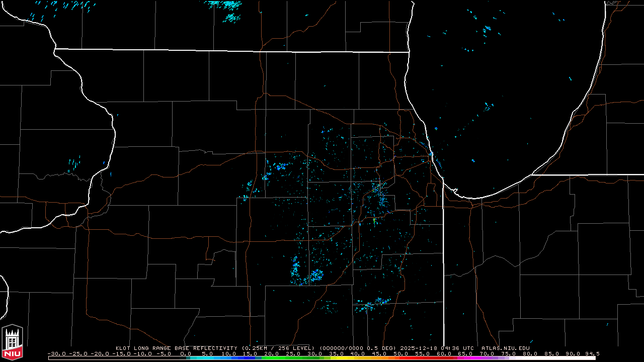
Task: Click the ATLAS.NIU.EDU text
Action: (505, 348)
